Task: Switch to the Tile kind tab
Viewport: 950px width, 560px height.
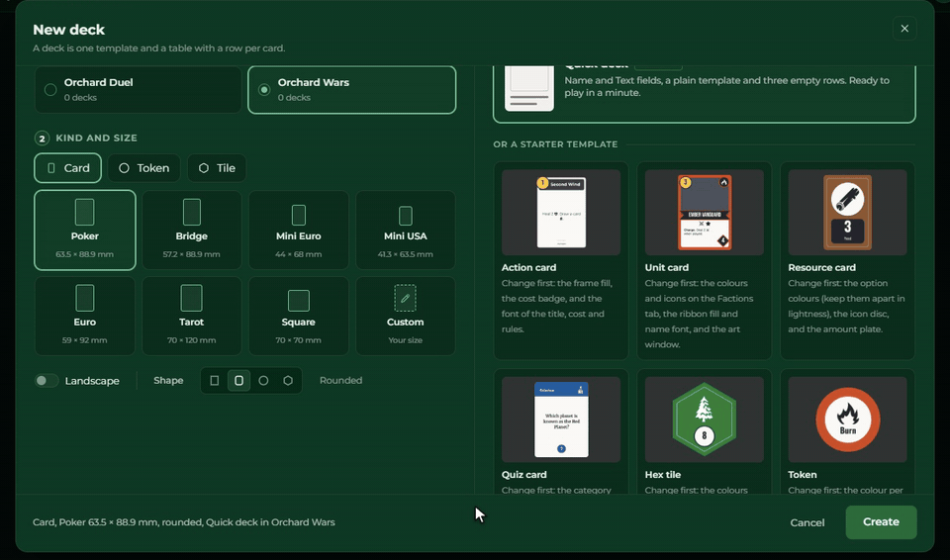Action: click(217, 168)
